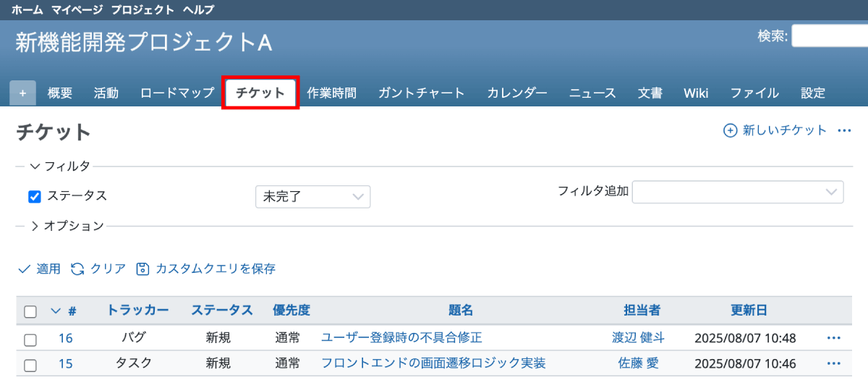This screenshot has height=380, width=868.
Task: Open the フィルタ追加 dropdown
Action: coord(738,192)
